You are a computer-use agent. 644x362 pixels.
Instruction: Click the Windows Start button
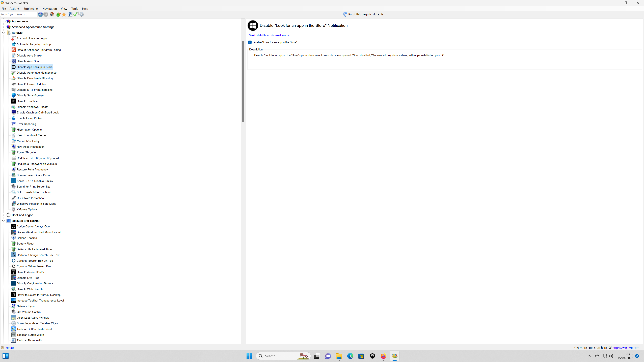(249, 356)
